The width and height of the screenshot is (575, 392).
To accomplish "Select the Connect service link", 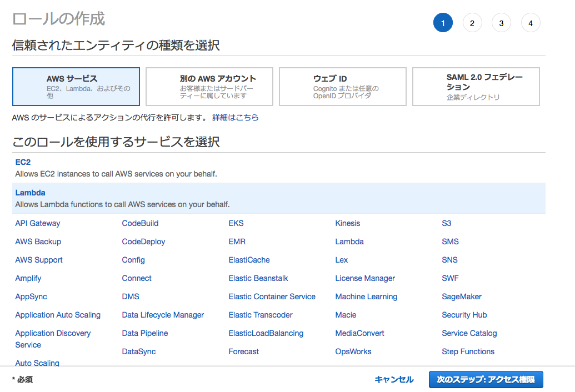I will (x=137, y=278).
